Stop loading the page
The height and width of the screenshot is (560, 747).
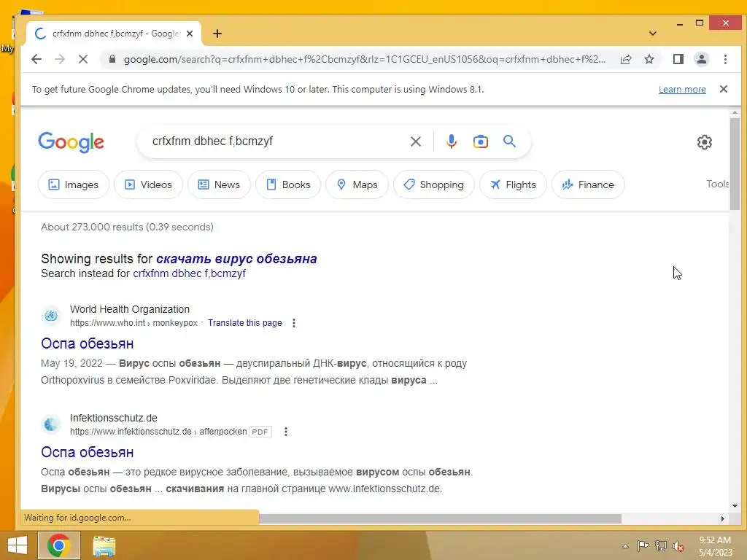(x=83, y=59)
